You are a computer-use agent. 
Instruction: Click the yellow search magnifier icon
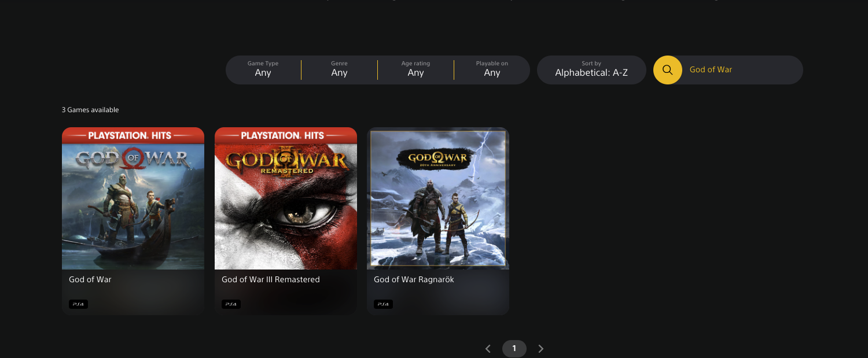click(667, 70)
